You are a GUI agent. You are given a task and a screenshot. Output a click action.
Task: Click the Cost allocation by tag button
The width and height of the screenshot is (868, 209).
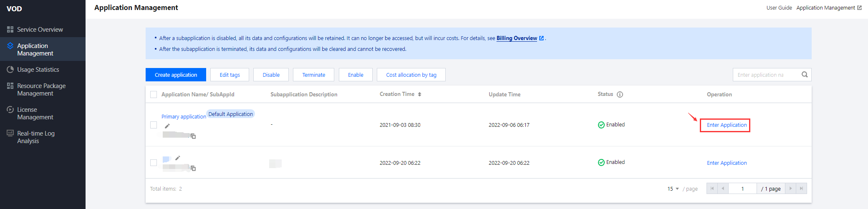pos(411,75)
